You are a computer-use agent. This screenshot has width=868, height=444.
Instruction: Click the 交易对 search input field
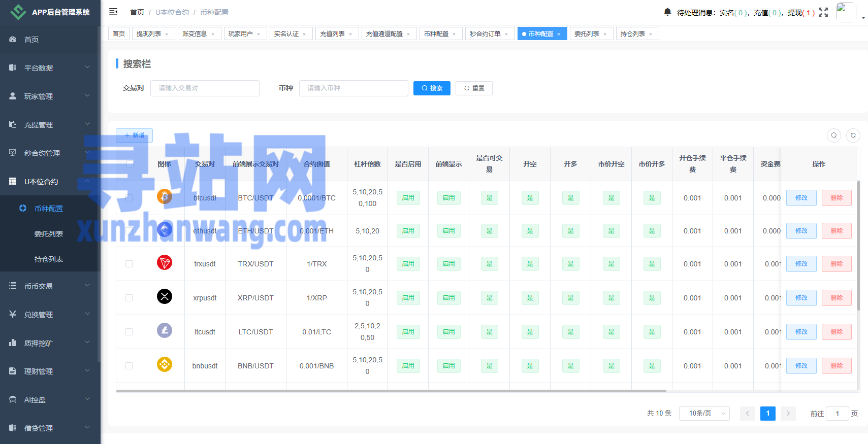tap(205, 88)
